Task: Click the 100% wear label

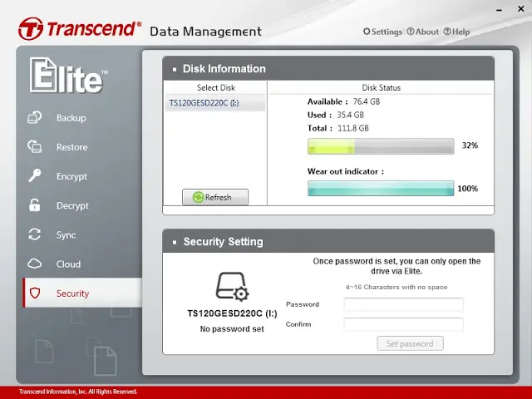Action: [468, 189]
